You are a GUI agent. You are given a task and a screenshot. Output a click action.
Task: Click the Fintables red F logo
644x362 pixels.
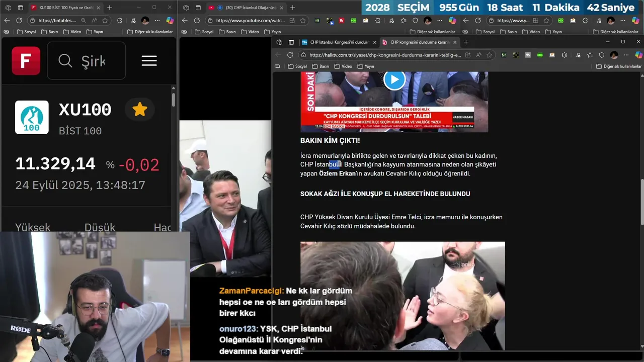coord(26,61)
